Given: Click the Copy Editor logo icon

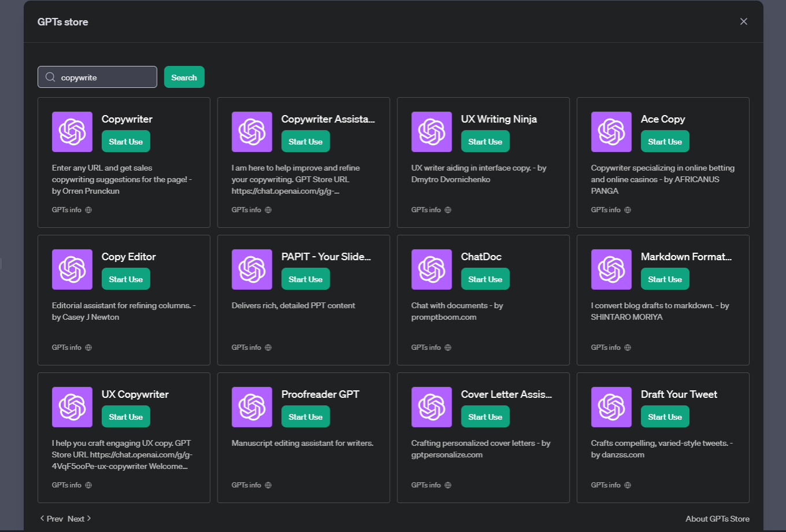Looking at the screenshot, I should (72, 269).
